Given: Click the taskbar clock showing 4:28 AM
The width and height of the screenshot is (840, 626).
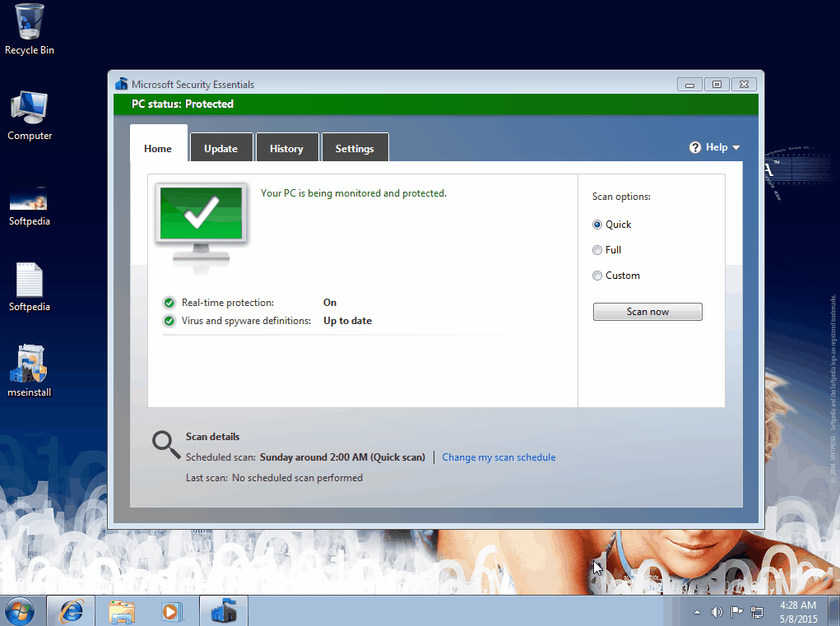Looking at the screenshot, I should point(796,611).
